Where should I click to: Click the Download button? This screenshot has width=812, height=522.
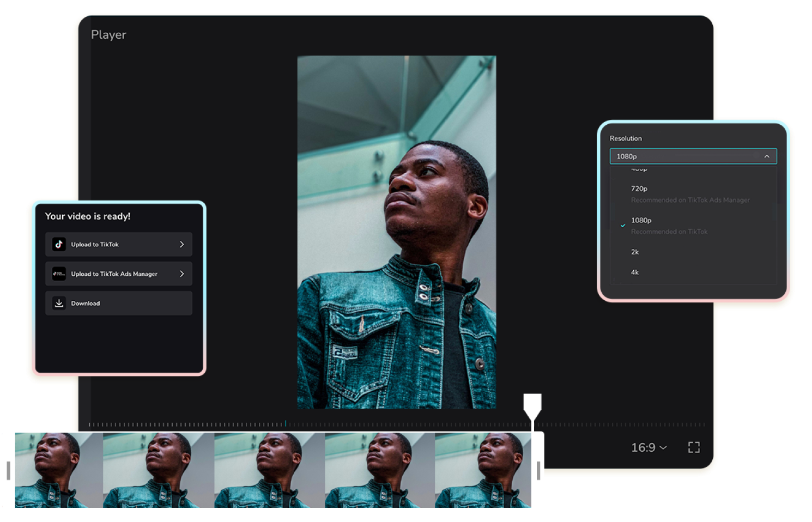[x=118, y=302]
